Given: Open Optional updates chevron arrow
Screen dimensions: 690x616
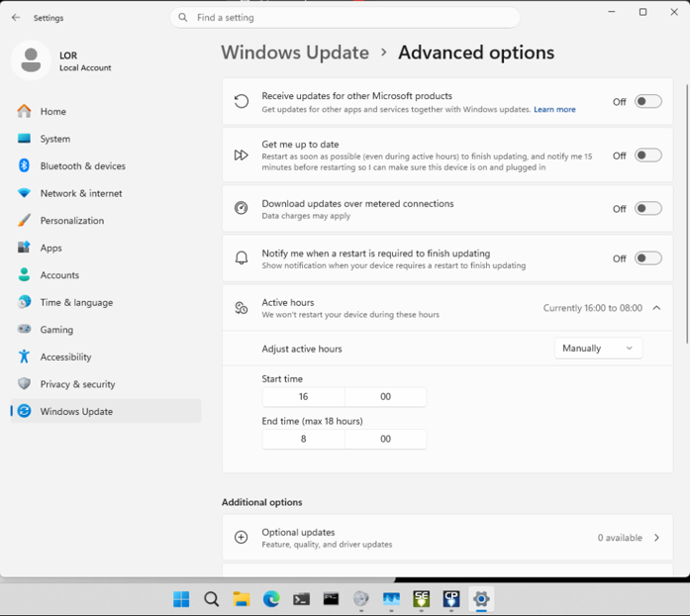Looking at the screenshot, I should (x=656, y=538).
